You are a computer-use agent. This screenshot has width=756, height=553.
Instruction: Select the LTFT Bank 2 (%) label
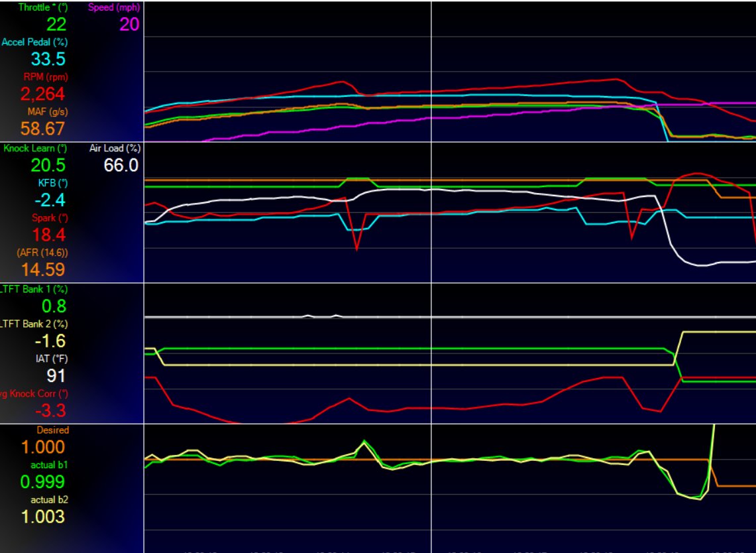point(34,324)
